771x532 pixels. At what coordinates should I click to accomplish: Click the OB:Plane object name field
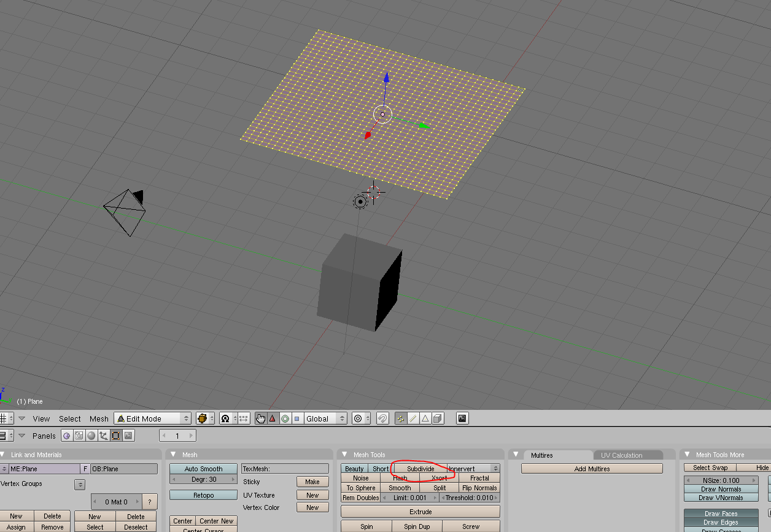pyautogui.click(x=124, y=469)
